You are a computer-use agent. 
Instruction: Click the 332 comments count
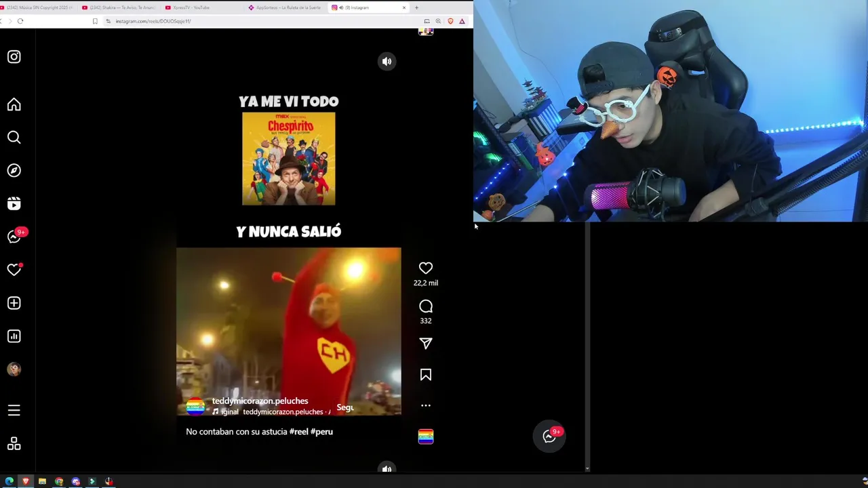426,321
